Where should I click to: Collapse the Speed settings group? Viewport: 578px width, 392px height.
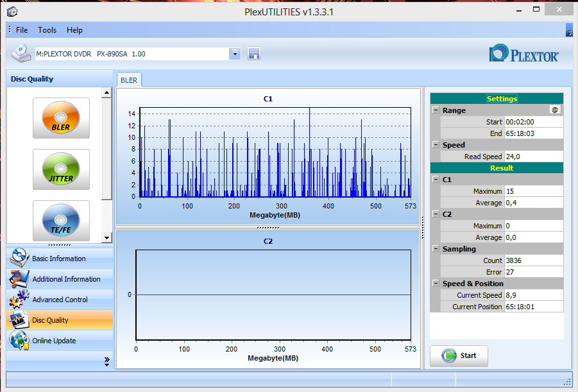436,144
